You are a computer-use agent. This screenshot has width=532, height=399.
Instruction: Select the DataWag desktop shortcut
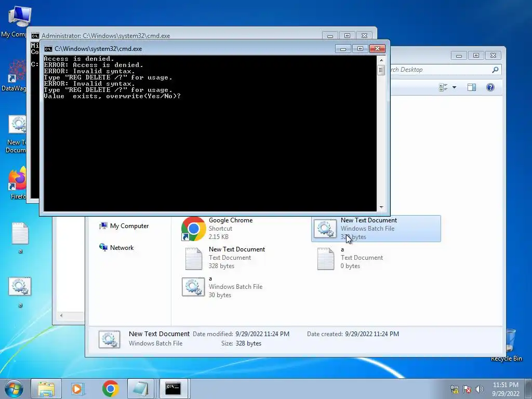tap(14, 75)
